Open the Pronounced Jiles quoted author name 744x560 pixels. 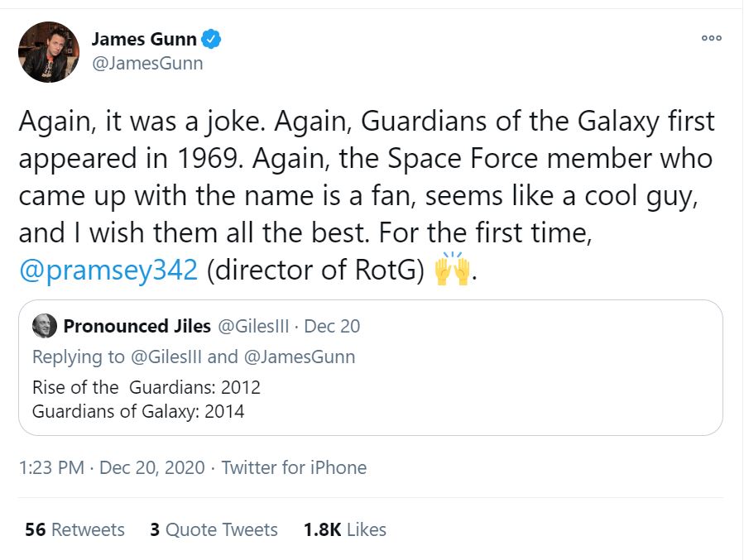pos(137,326)
